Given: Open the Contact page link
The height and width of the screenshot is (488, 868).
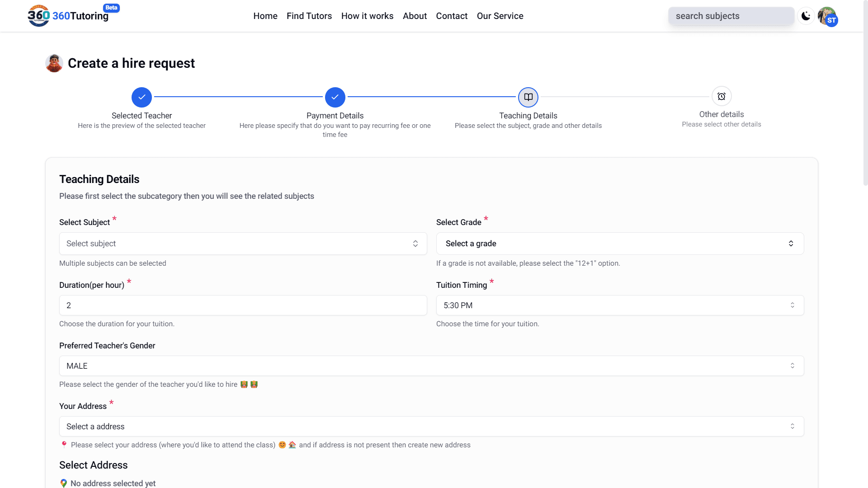Looking at the screenshot, I should pos(452,16).
